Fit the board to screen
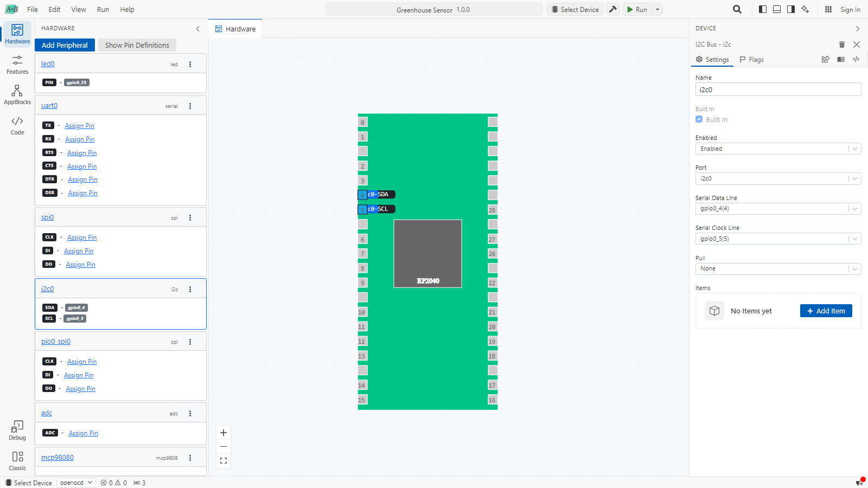This screenshot has width=868, height=488. click(x=224, y=461)
